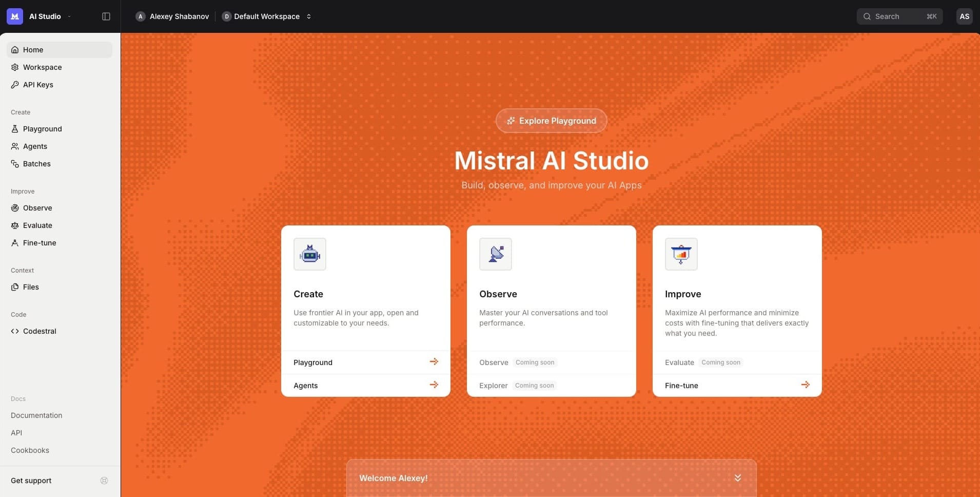Open the Workspace menu item
The image size is (980, 497).
[42, 67]
